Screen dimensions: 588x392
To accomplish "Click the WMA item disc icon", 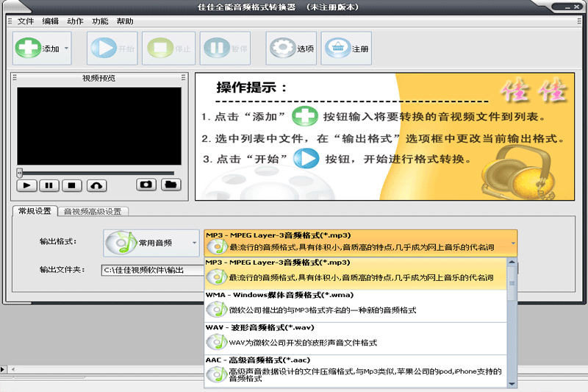I will click(x=217, y=310).
